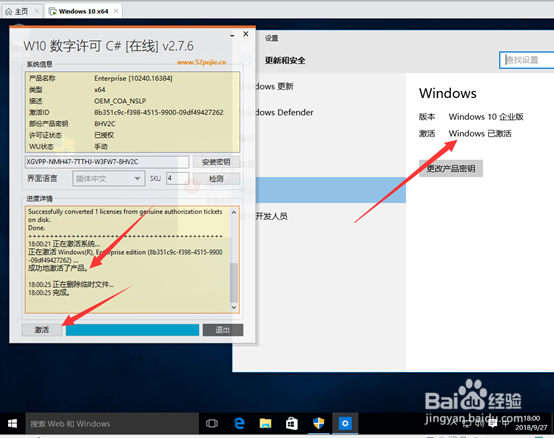The height and width of the screenshot is (438, 554).
Task: Close the 主页 tab
Action: point(37,11)
